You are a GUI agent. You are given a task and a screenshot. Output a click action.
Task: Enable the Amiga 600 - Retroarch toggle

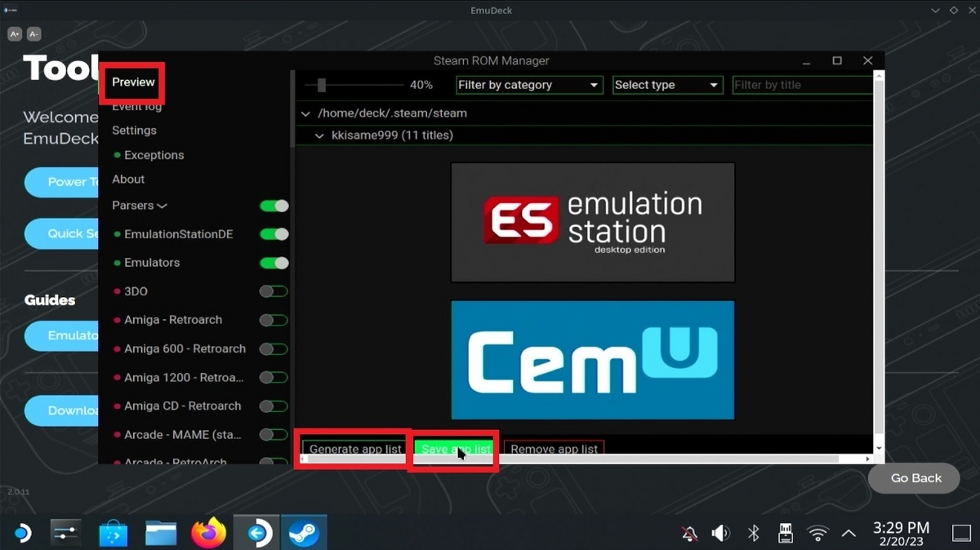click(x=274, y=348)
